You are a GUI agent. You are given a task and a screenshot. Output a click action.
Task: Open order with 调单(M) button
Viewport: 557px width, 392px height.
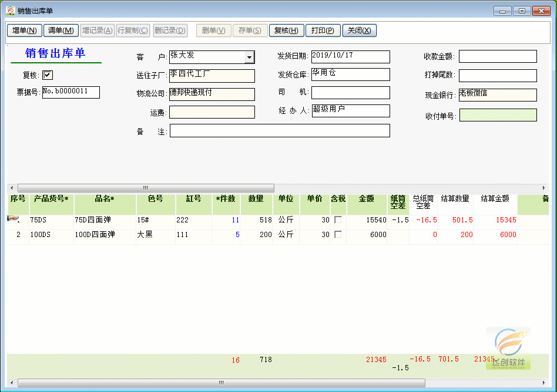point(61,31)
